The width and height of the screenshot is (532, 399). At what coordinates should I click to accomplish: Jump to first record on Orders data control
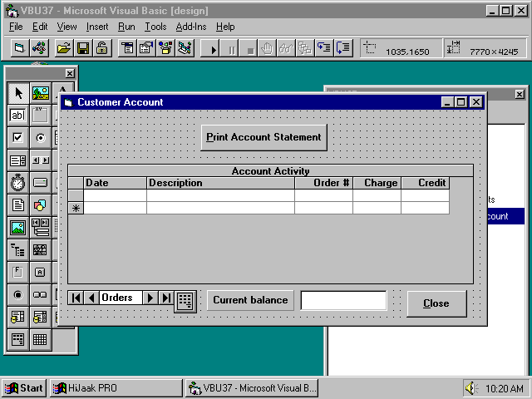pos(76,298)
